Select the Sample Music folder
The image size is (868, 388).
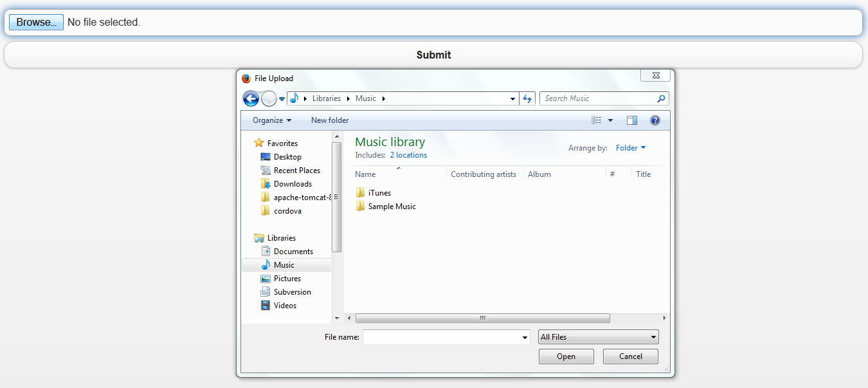pyautogui.click(x=391, y=207)
